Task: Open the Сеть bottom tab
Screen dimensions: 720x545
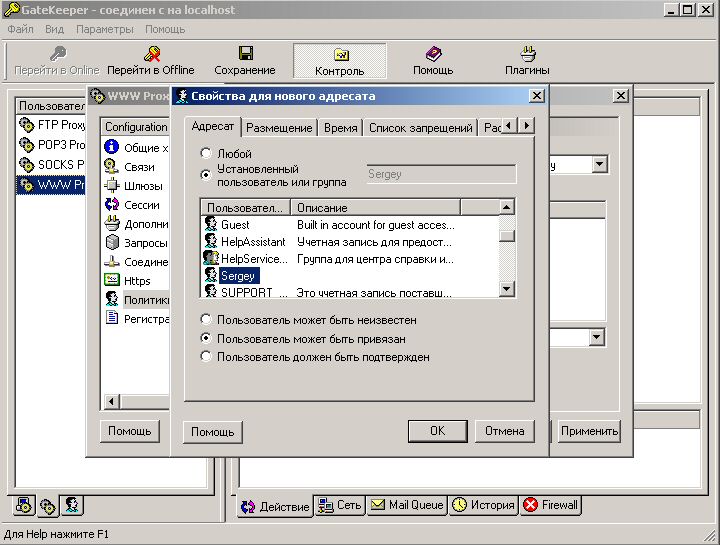Action: [340, 505]
